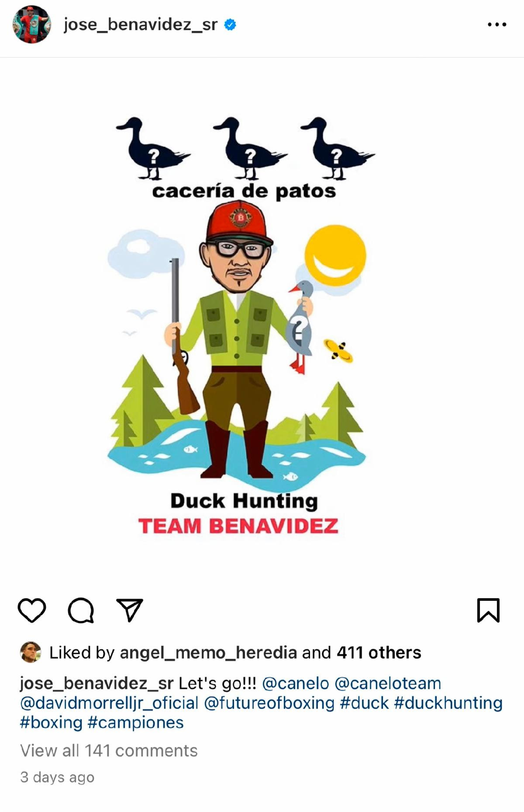Open jose_benavidez_sr username in header

pos(141,25)
